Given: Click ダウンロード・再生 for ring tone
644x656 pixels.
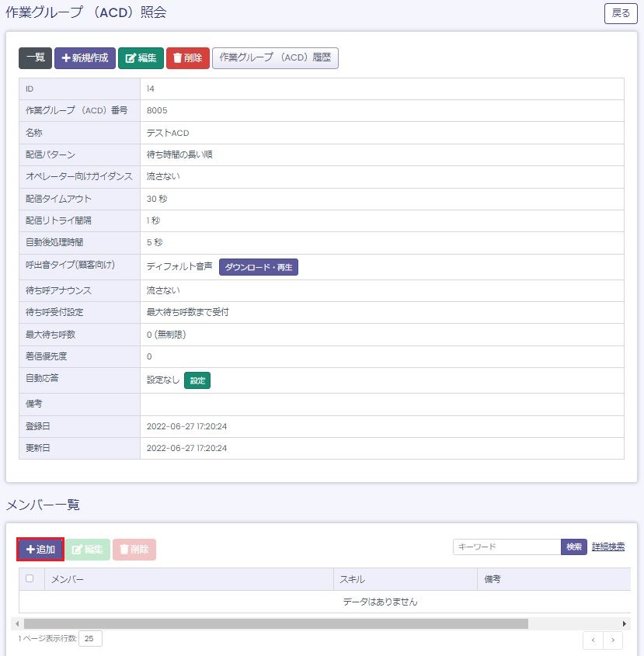Looking at the screenshot, I should 258,267.
